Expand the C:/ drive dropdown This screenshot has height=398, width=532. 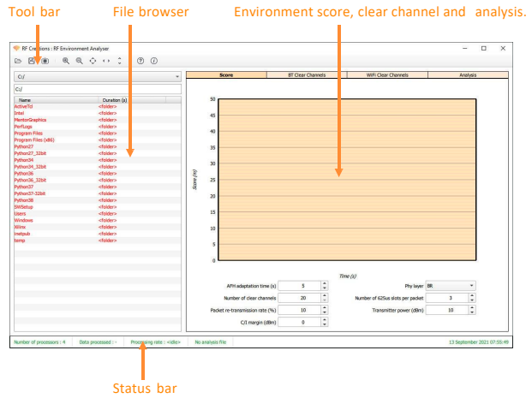[176, 76]
